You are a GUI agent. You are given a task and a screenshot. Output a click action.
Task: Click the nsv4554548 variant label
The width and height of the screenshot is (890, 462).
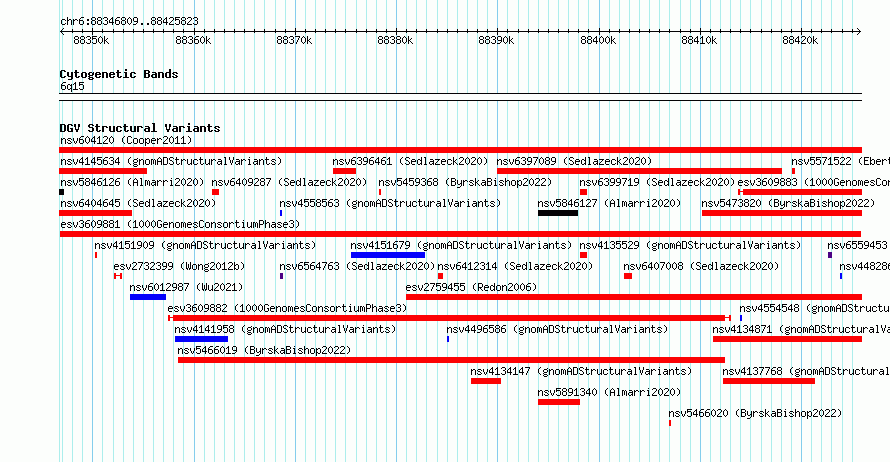click(815, 308)
